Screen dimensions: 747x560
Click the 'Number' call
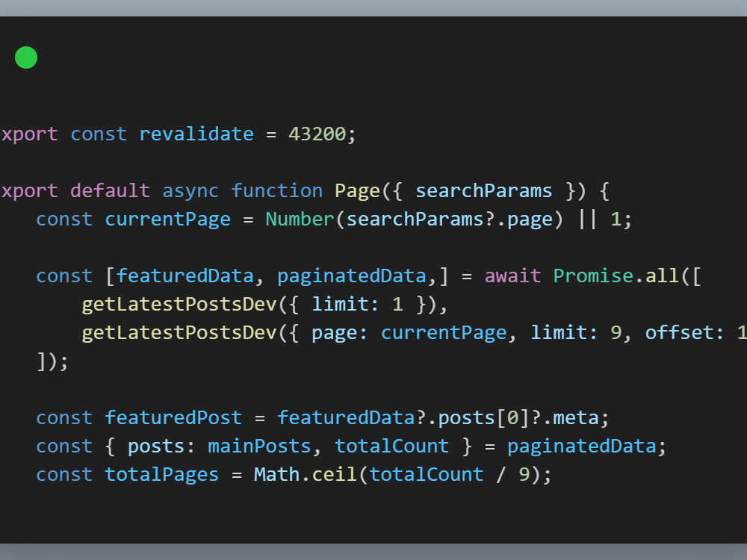click(x=300, y=219)
